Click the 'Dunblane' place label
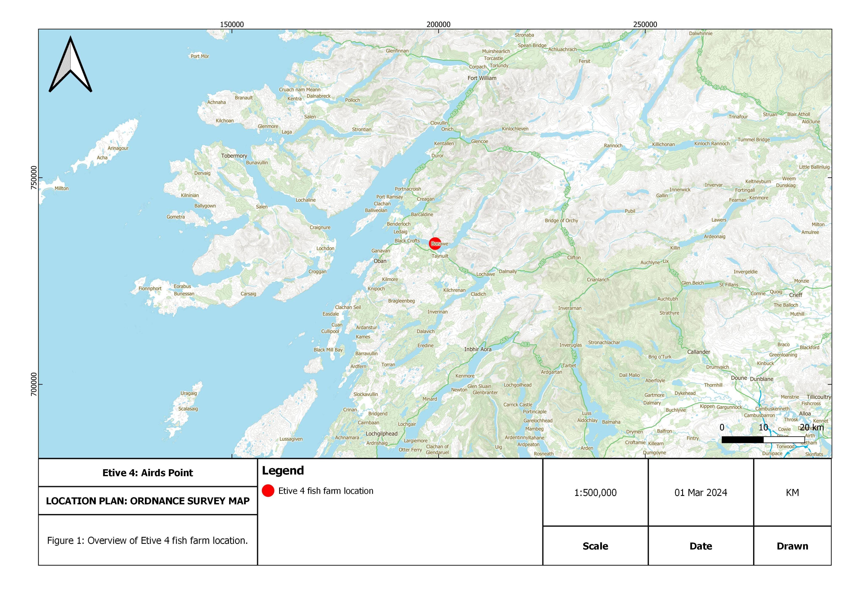This screenshot has width=868, height=614. (762, 379)
